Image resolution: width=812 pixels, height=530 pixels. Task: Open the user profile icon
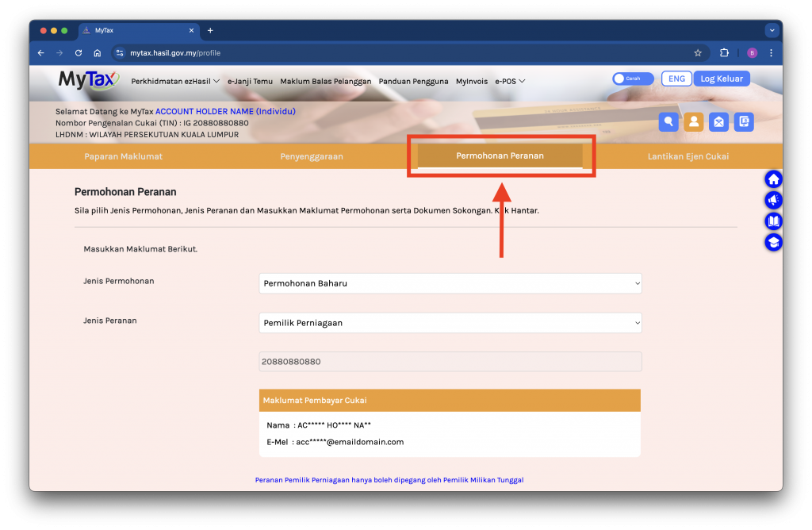point(694,121)
